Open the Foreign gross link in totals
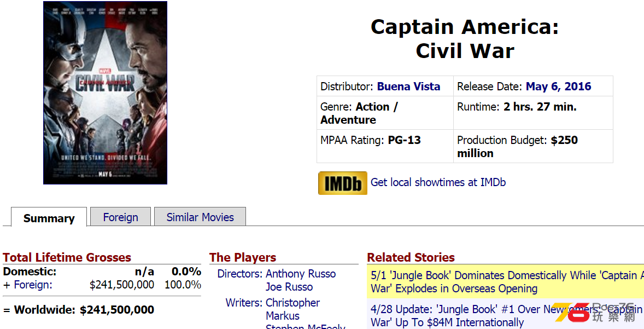The width and height of the screenshot is (644, 329). point(33,285)
